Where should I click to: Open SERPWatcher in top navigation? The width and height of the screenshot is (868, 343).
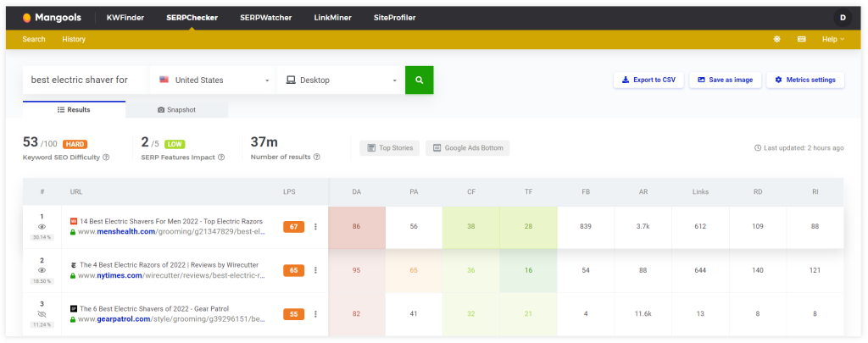click(264, 17)
